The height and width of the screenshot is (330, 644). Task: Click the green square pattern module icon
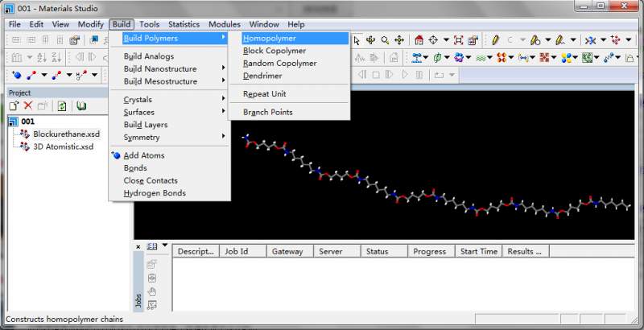(x=588, y=58)
